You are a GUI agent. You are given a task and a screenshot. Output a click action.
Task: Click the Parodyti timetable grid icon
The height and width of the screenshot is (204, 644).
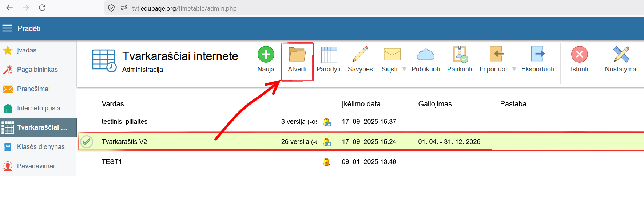click(329, 55)
